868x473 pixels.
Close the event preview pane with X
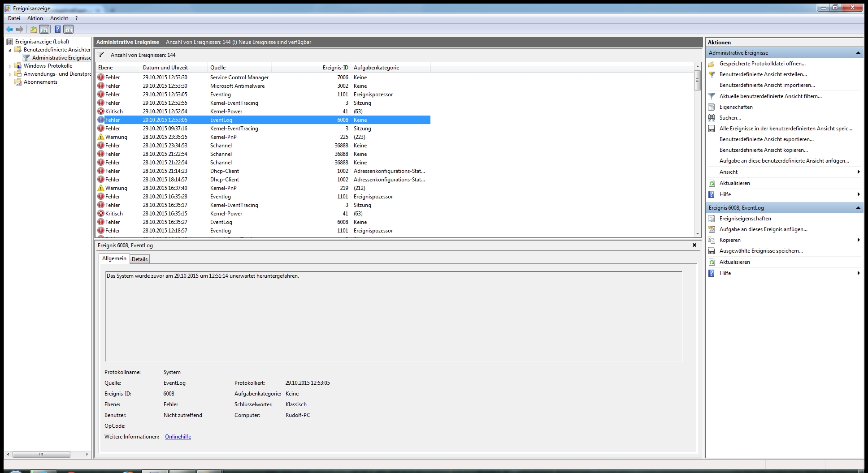coord(694,245)
